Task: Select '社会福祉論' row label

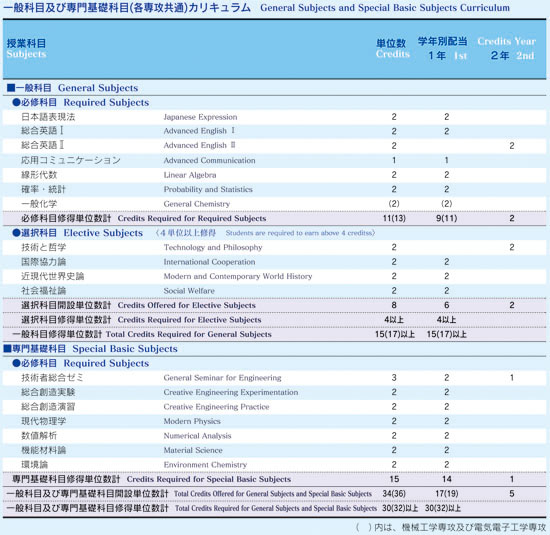Action: pos(43,291)
